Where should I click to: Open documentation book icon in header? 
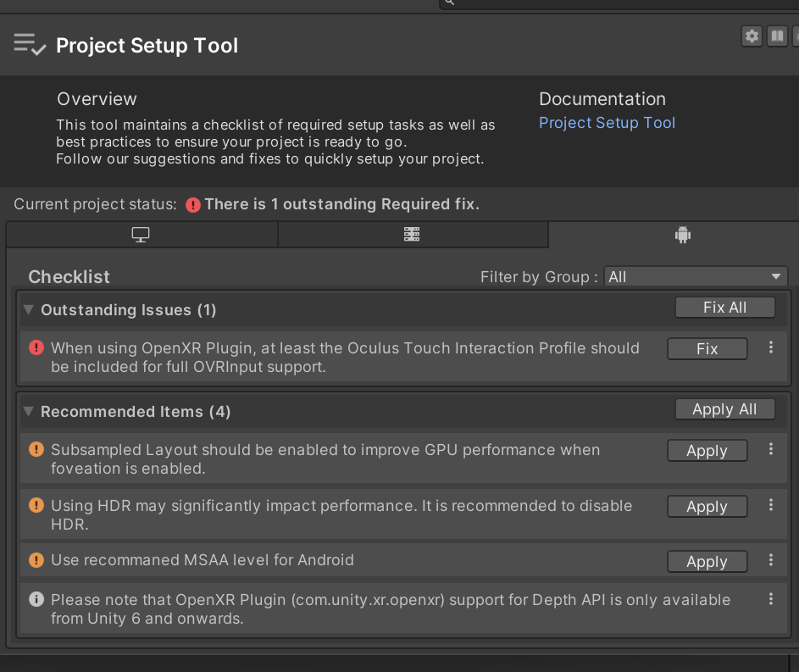[777, 36]
